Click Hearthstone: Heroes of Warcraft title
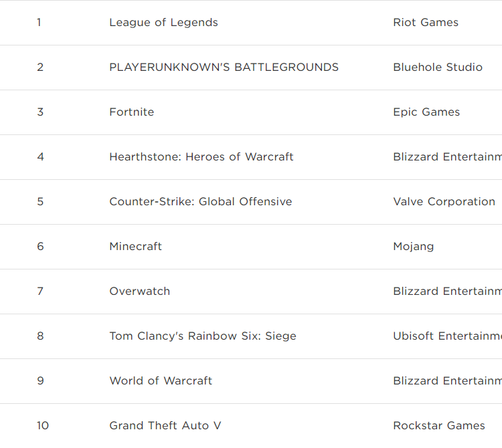Image resolution: width=502 pixels, height=448 pixels. (201, 157)
